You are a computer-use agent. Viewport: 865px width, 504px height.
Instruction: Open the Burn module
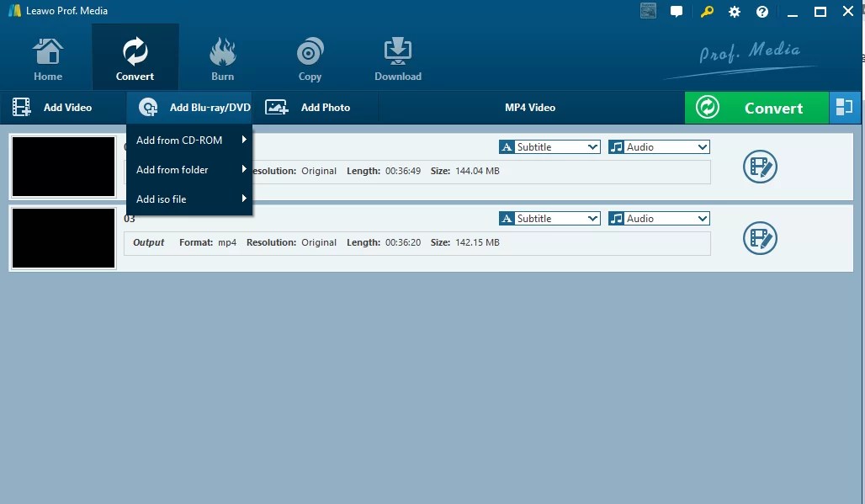click(222, 56)
